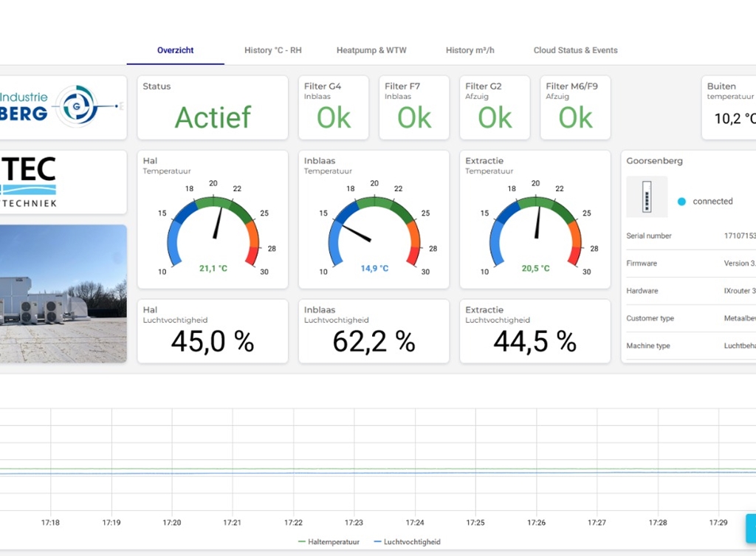Image resolution: width=756 pixels, height=556 pixels.
Task: Click the Industrie Berg logo
Action: [x=63, y=107]
